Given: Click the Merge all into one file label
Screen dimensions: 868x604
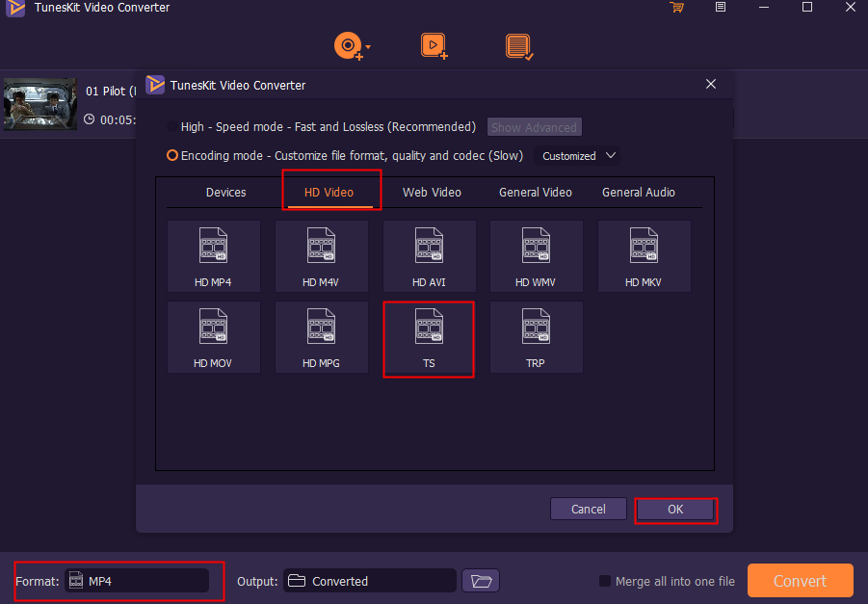Looking at the screenshot, I should coord(674,581).
